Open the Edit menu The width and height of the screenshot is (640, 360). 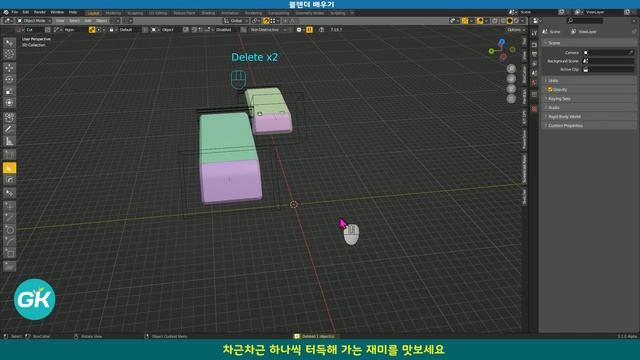pos(26,12)
